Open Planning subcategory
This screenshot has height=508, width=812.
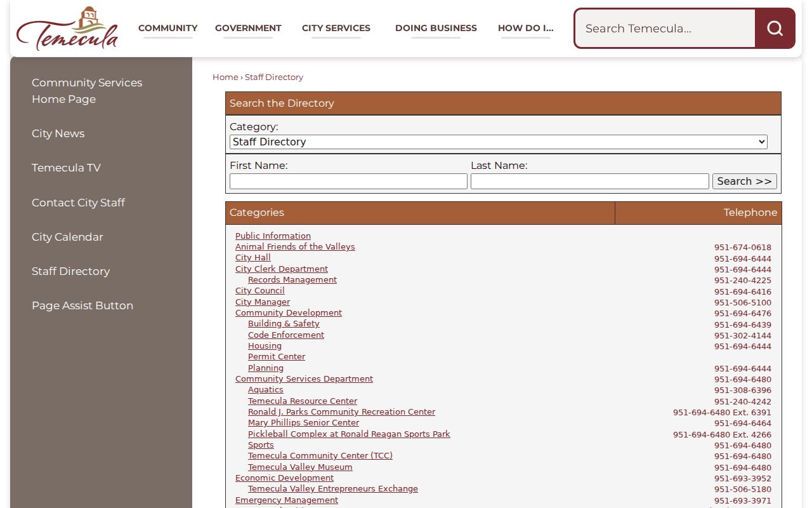(x=266, y=368)
